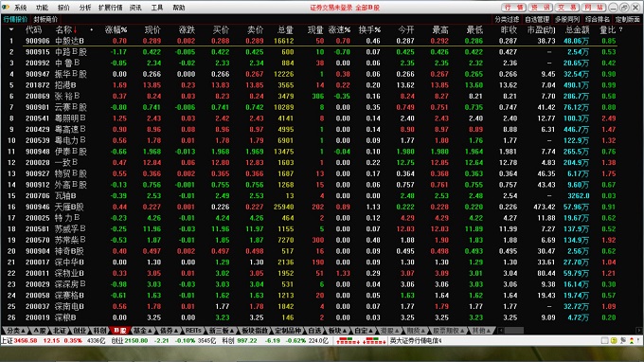The image size is (644, 362).
Task: Click the app logo icon beside 系统
Action: pyautogui.click(x=6, y=7)
